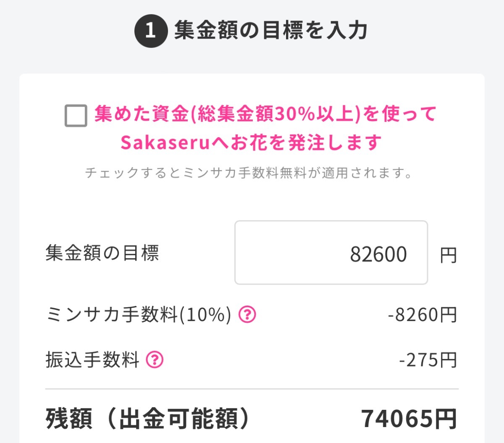Click the 82600 value in the input
The height and width of the screenshot is (443, 504).
[x=378, y=254]
